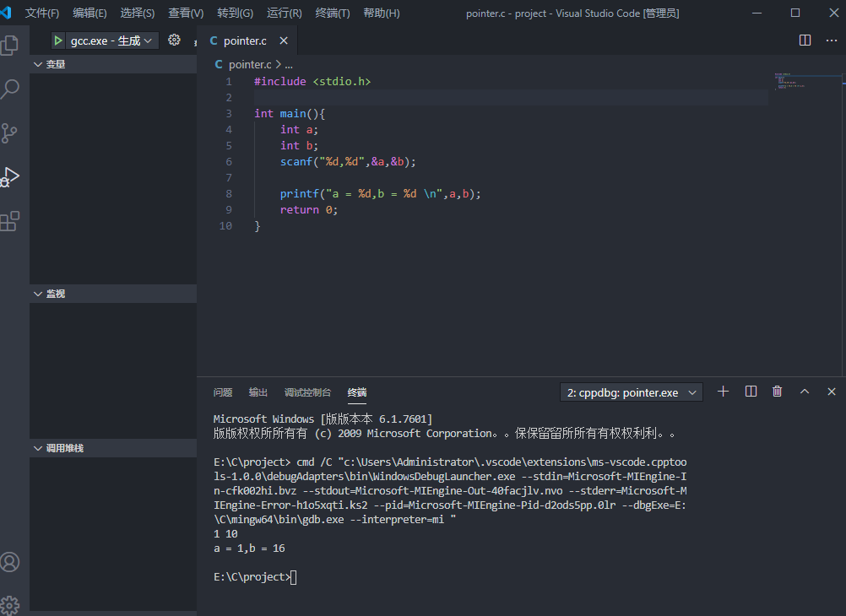This screenshot has width=846, height=616.
Task: Click the Microsoft Windows version line
Action: click(x=323, y=419)
